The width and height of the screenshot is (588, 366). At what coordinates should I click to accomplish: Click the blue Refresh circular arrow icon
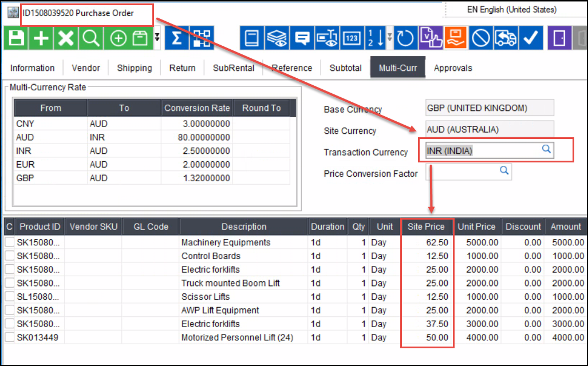point(405,38)
